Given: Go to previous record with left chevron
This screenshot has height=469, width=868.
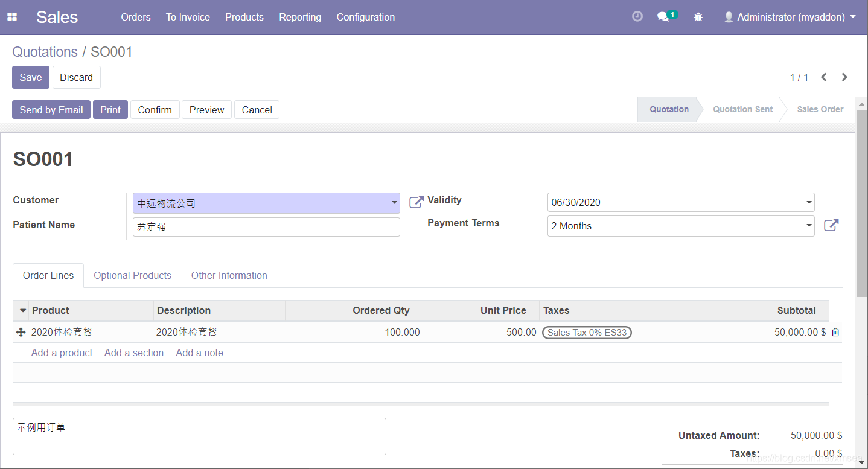Looking at the screenshot, I should click(x=823, y=77).
